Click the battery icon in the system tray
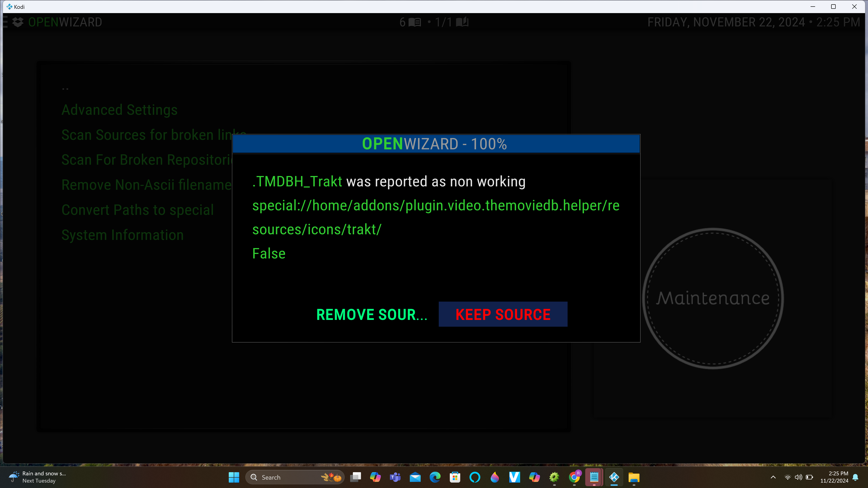This screenshot has height=488, width=868. pos(809,477)
